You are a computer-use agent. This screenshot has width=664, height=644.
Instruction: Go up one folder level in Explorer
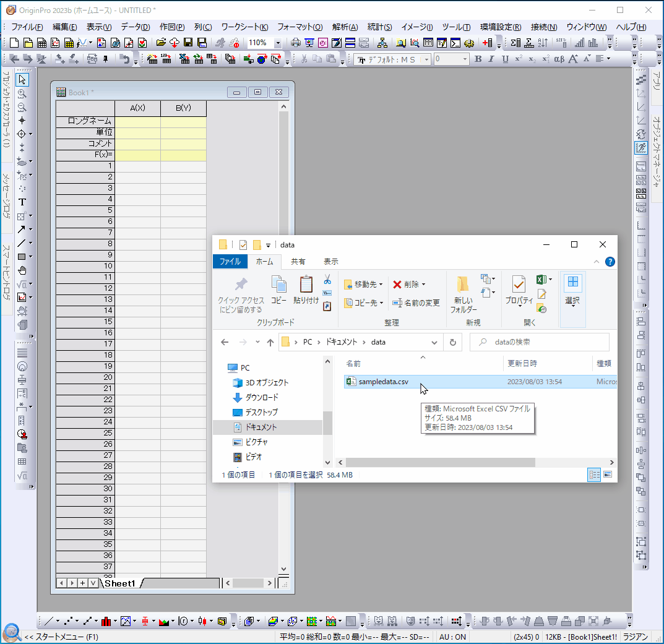[x=270, y=343]
